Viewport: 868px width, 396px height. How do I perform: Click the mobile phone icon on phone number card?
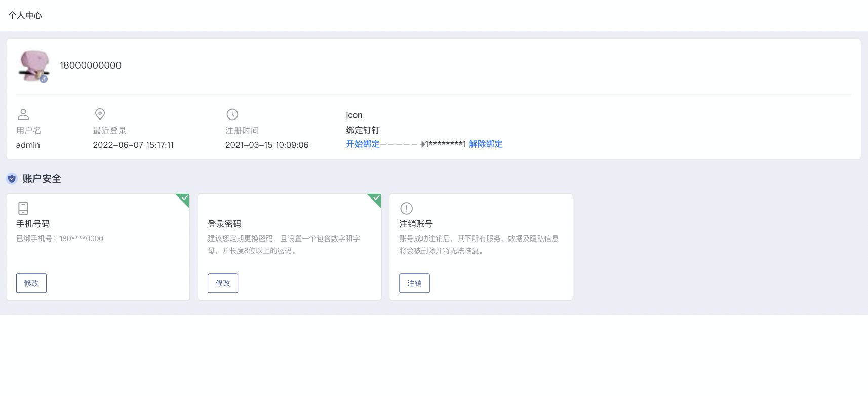pyautogui.click(x=23, y=208)
